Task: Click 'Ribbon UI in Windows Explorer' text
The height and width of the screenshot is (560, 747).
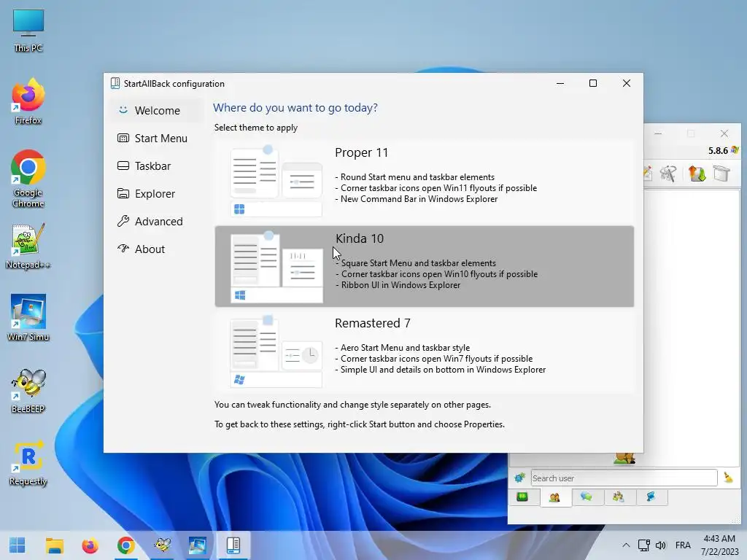Action: coord(400,285)
